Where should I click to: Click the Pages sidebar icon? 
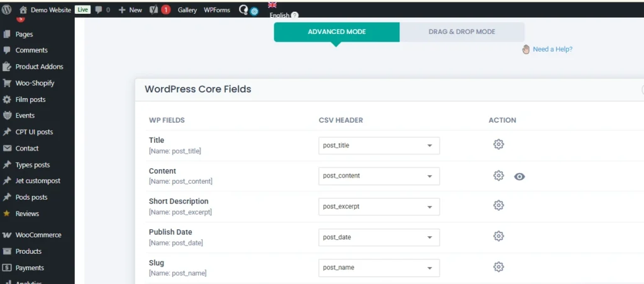(6, 34)
